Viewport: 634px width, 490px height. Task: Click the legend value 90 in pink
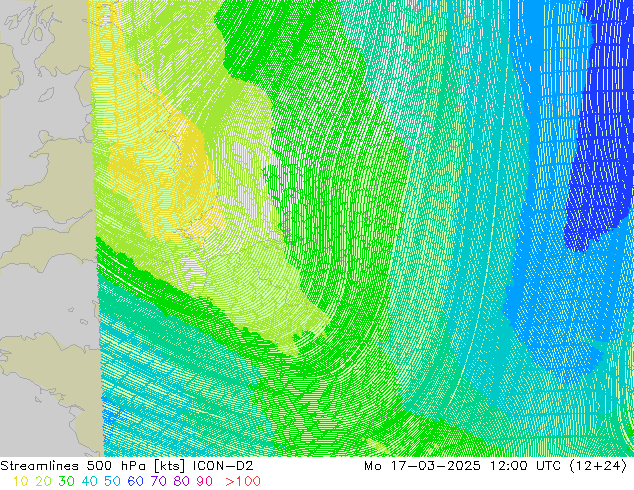205,481
